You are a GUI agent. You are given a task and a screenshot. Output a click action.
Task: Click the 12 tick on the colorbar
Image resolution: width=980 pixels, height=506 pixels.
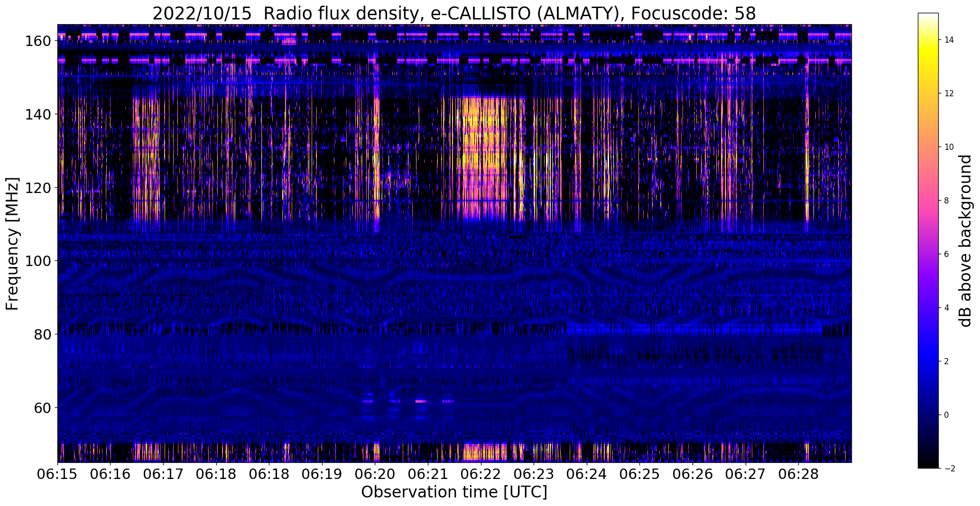949,93
